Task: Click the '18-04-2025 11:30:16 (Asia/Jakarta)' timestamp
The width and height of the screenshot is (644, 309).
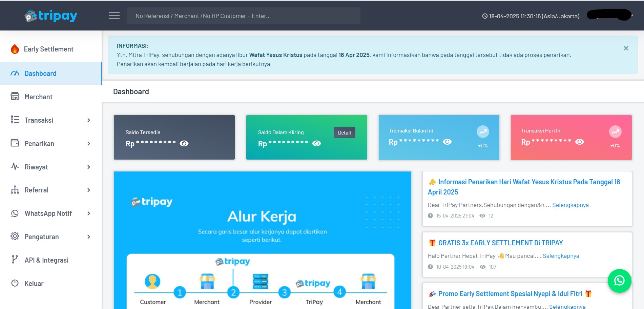Action: (x=534, y=16)
